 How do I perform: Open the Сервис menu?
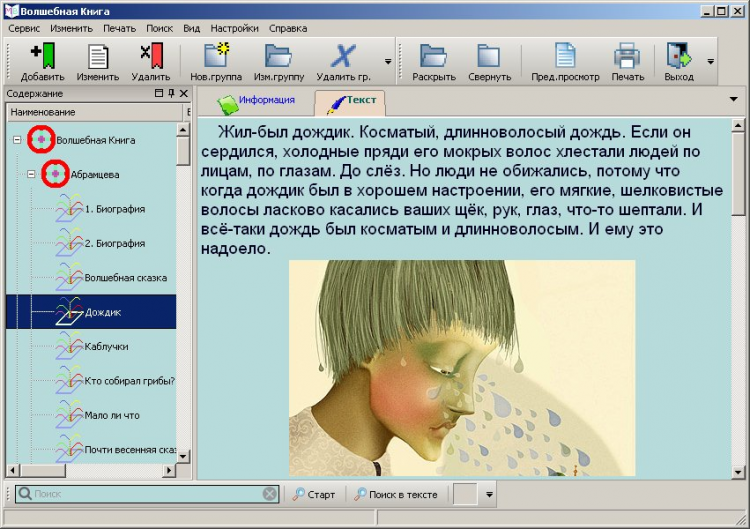click(x=24, y=28)
